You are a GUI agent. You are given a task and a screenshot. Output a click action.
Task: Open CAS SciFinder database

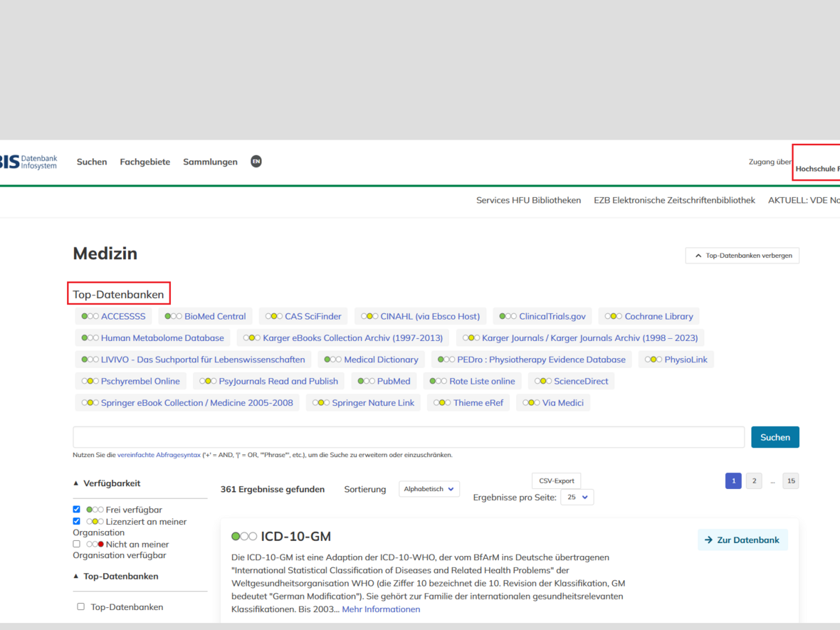pos(303,317)
